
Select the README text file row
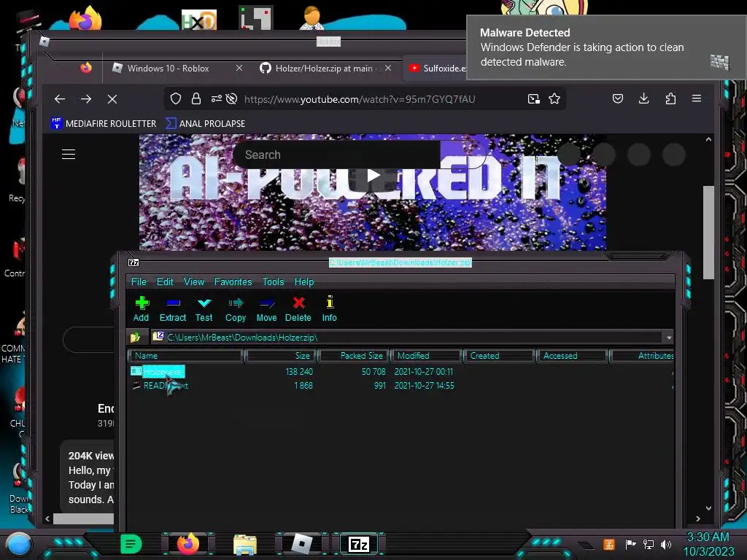pos(401,386)
